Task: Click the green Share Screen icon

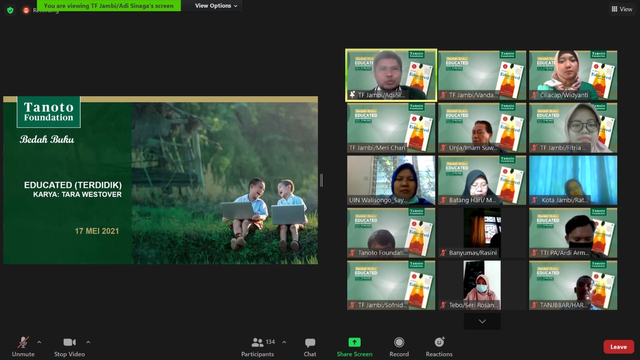Action: pos(354,342)
